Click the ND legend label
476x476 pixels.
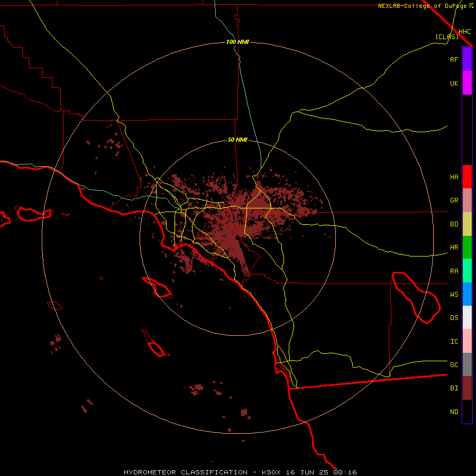[454, 412]
